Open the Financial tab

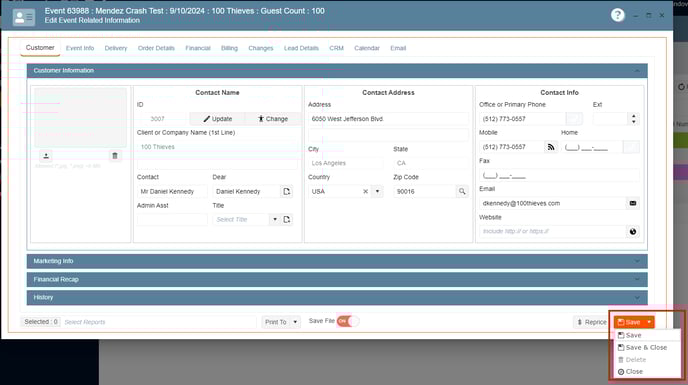click(198, 48)
